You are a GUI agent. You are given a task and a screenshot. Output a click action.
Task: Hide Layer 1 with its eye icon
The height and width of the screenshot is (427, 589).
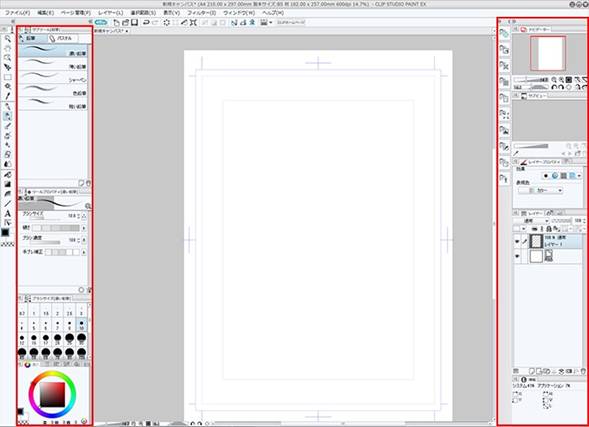(x=517, y=241)
